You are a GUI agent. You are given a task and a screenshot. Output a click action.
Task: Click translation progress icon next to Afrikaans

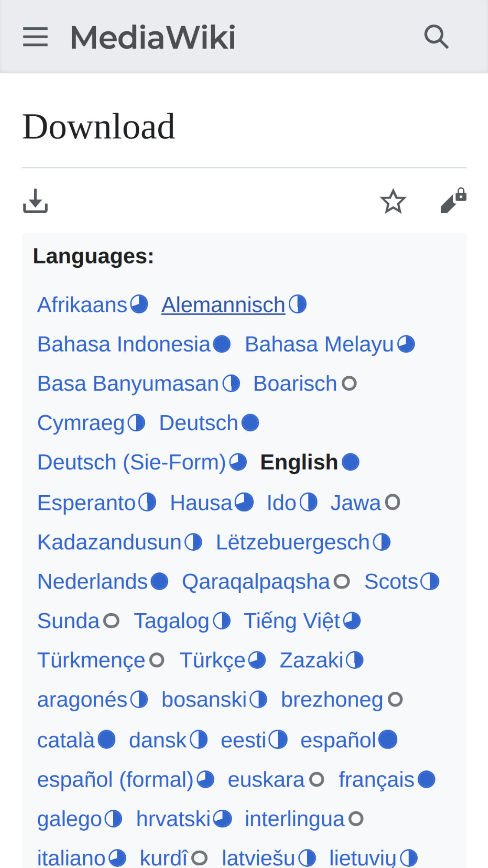point(139,304)
